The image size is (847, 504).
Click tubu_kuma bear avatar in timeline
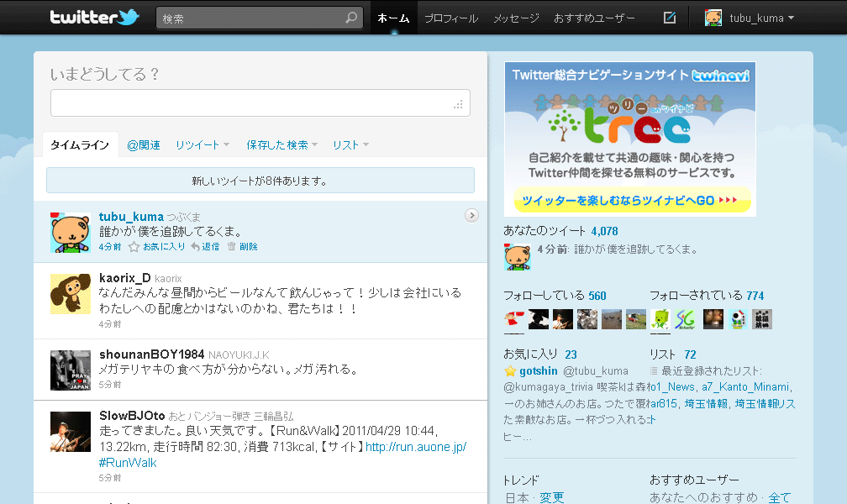(71, 233)
